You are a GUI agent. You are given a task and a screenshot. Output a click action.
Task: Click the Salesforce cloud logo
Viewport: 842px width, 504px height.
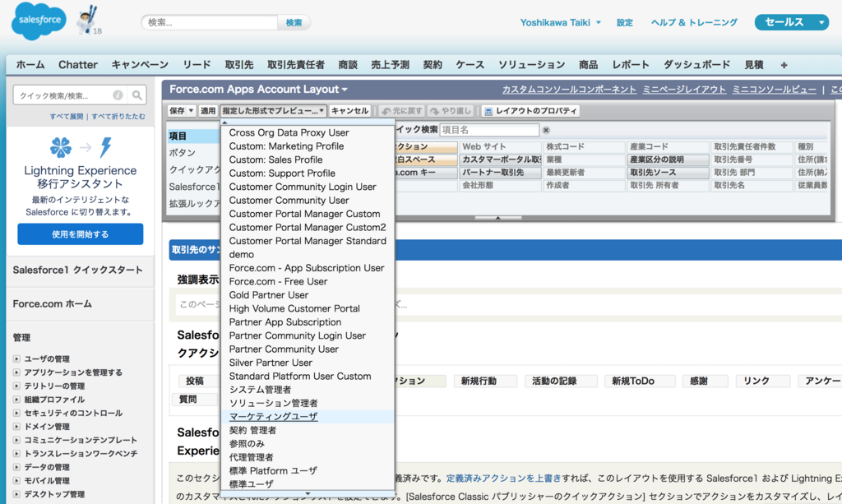pyautogui.click(x=39, y=21)
